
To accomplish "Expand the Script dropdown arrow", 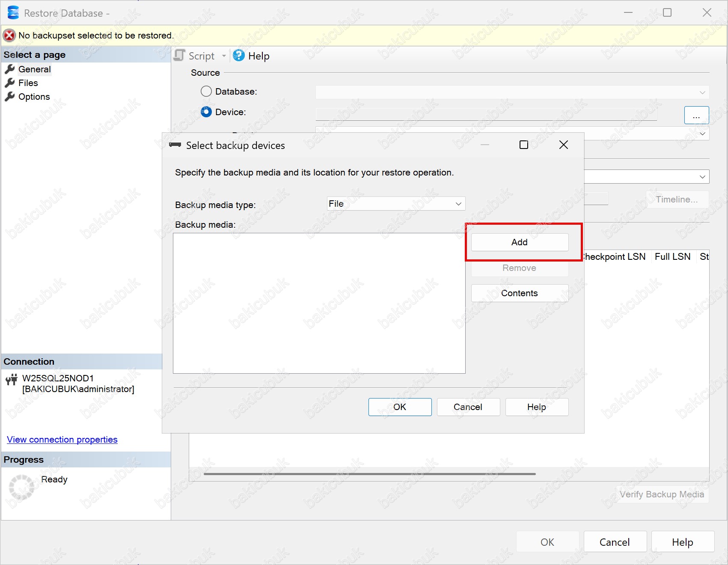I will pyautogui.click(x=224, y=56).
